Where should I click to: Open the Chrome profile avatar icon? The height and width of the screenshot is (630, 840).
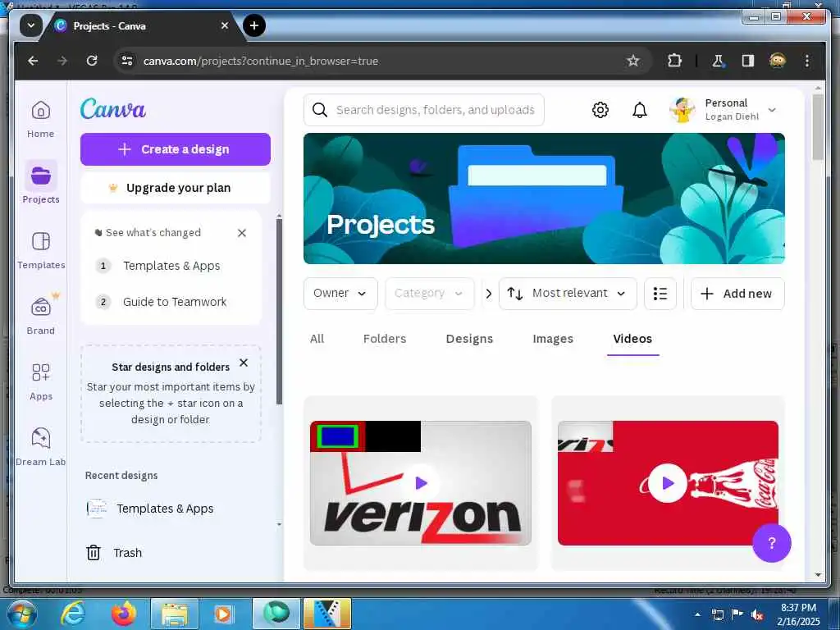[778, 61]
